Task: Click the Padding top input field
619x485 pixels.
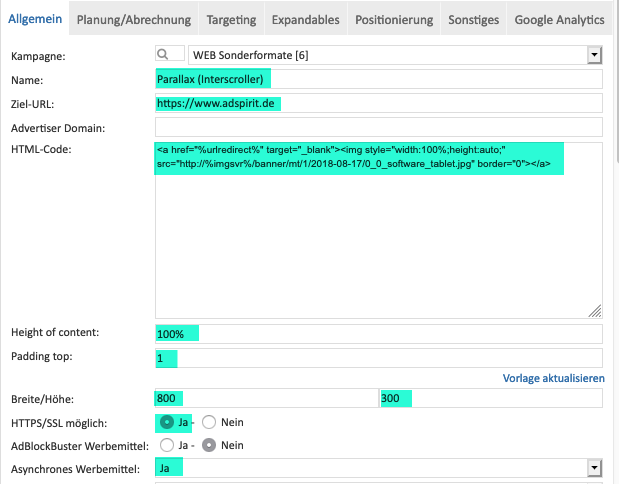Action: coord(379,358)
